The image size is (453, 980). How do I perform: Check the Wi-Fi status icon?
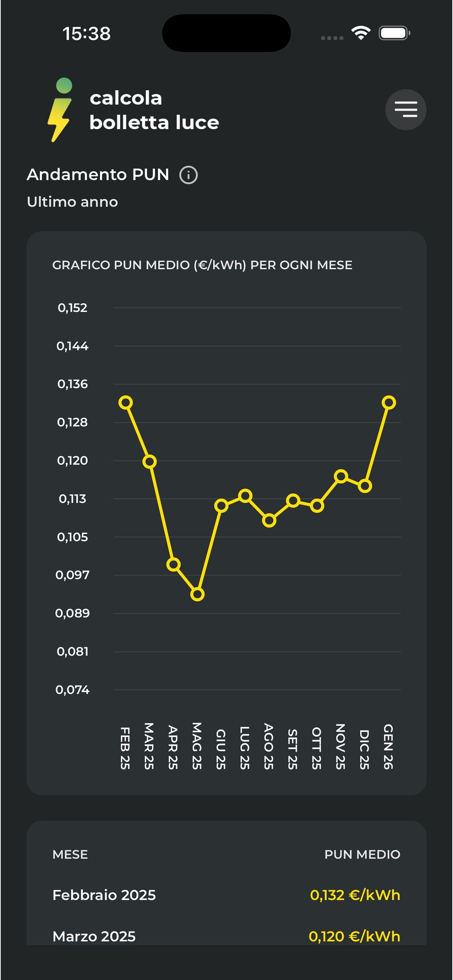point(361,33)
